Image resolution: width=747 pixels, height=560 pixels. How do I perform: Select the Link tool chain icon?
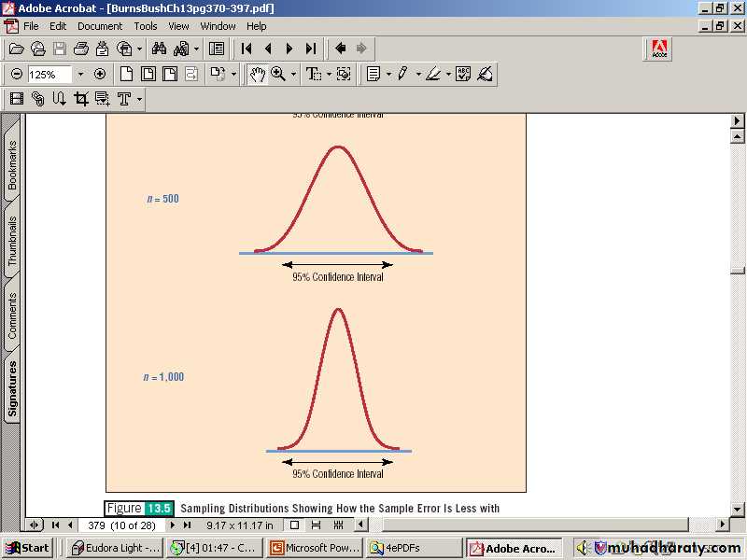(x=37, y=99)
